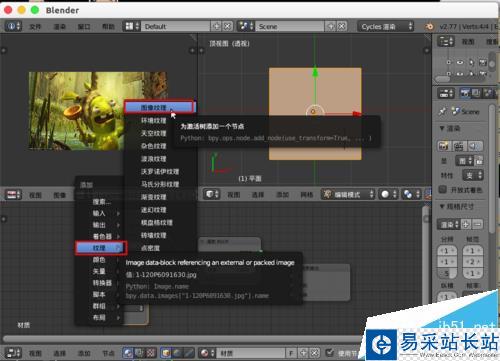Image resolution: width=500 pixels, height=361 pixels.
Task: Toggle 开放式着色 checkbox
Action: point(442,190)
